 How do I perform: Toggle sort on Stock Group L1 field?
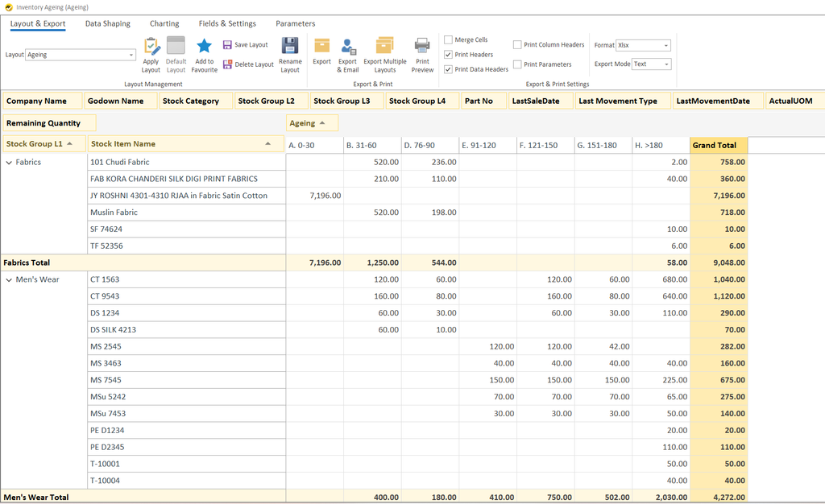tap(44, 143)
